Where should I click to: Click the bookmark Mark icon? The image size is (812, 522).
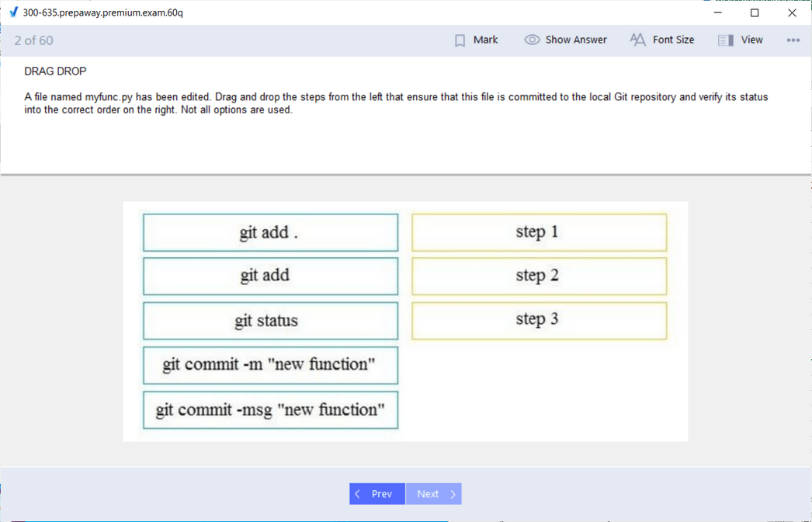(460, 40)
